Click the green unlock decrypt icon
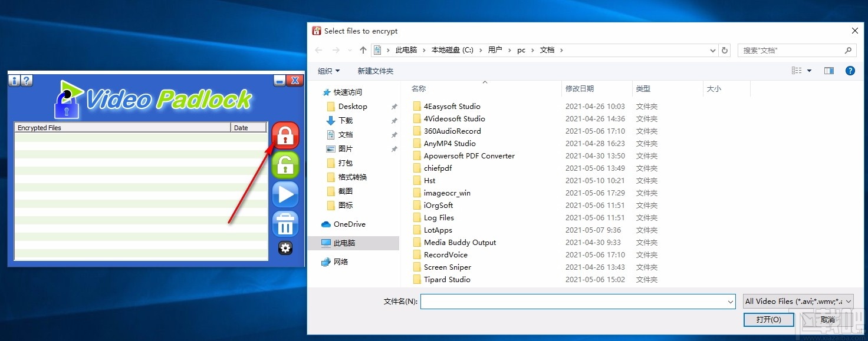 click(x=285, y=165)
